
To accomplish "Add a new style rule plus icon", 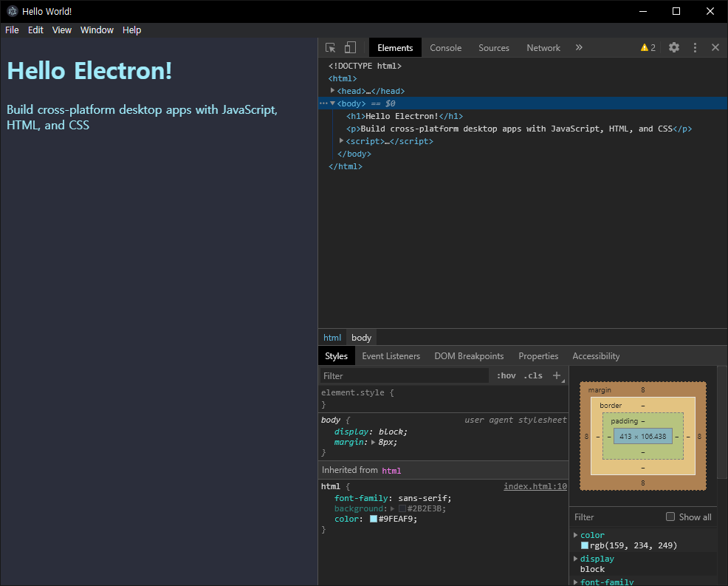I will (x=557, y=375).
